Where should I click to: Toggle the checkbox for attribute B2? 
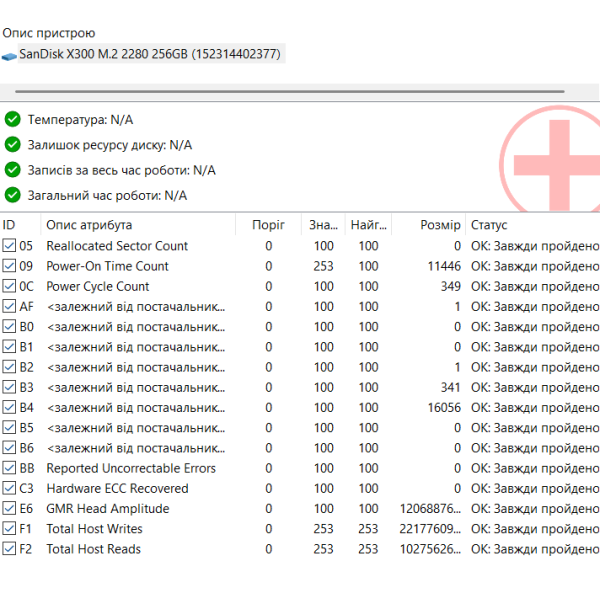click(9, 367)
